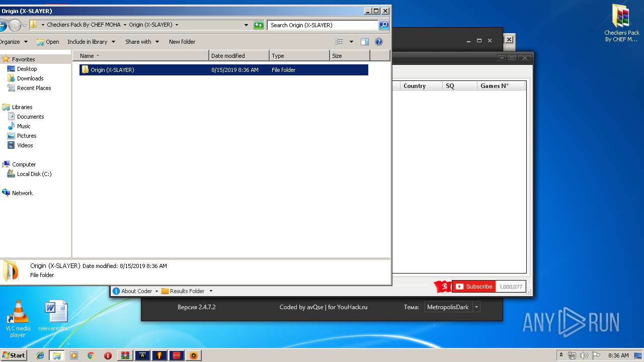This screenshot has width=644, height=362.
Task: Click SQ column header in checker
Action: [x=460, y=86]
